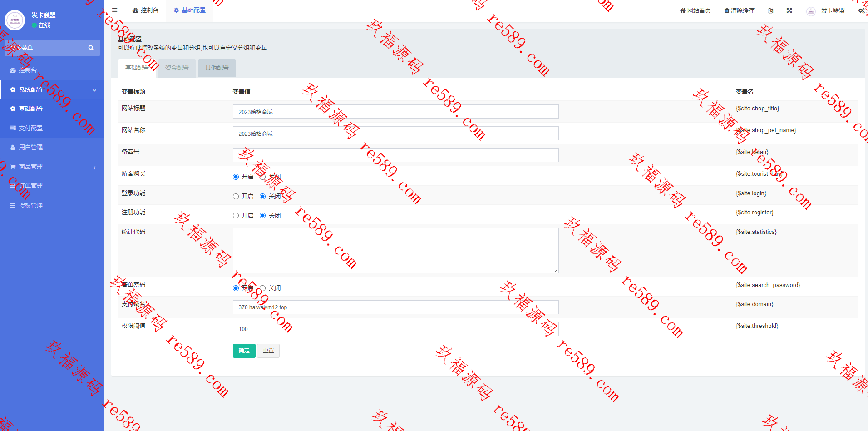This screenshot has height=431, width=868.
Task: Click the trash icon beside 清除缓存
Action: pyautogui.click(x=726, y=10)
